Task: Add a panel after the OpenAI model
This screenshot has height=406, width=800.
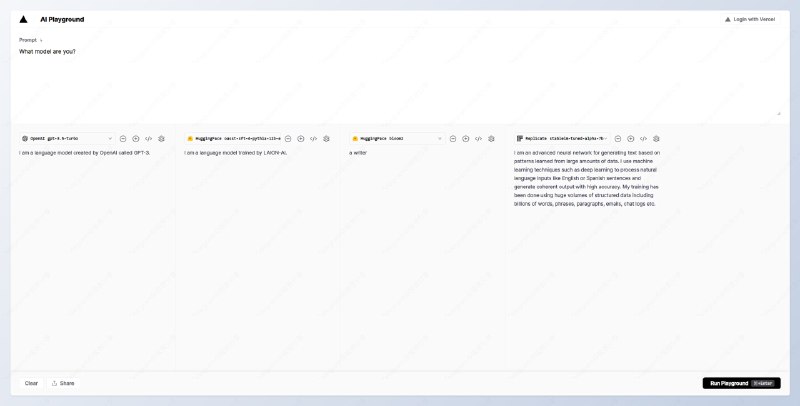Action: [136, 138]
